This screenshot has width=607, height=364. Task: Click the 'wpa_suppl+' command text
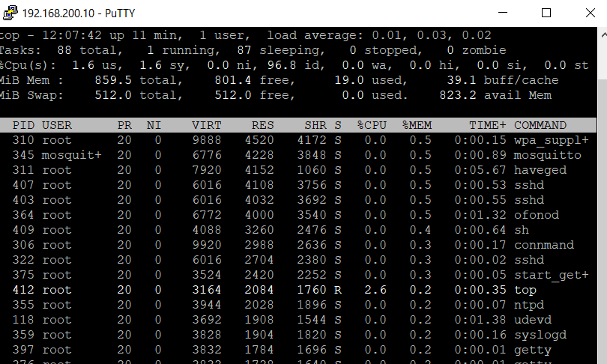tap(552, 140)
